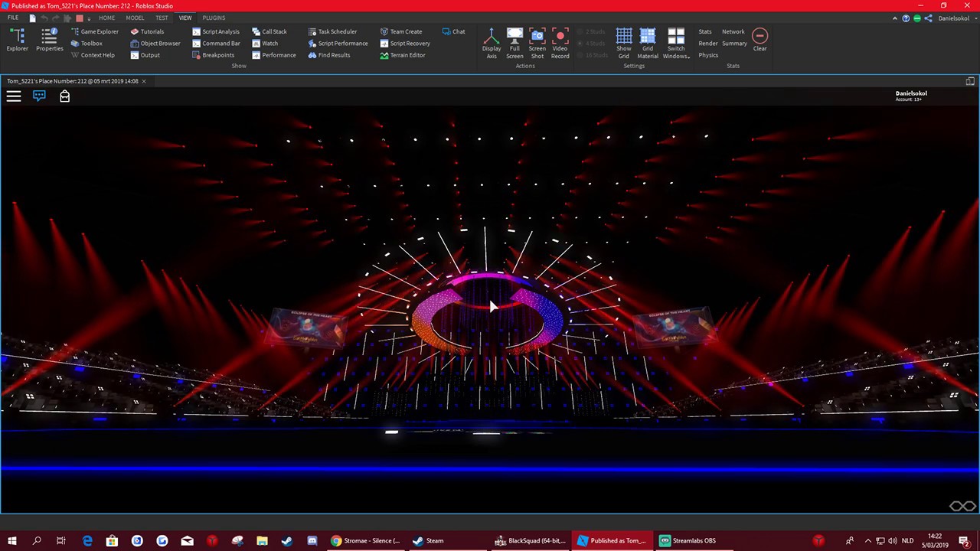Switch to the VIEW tab
The height and width of the screenshot is (551, 980).
tap(185, 18)
